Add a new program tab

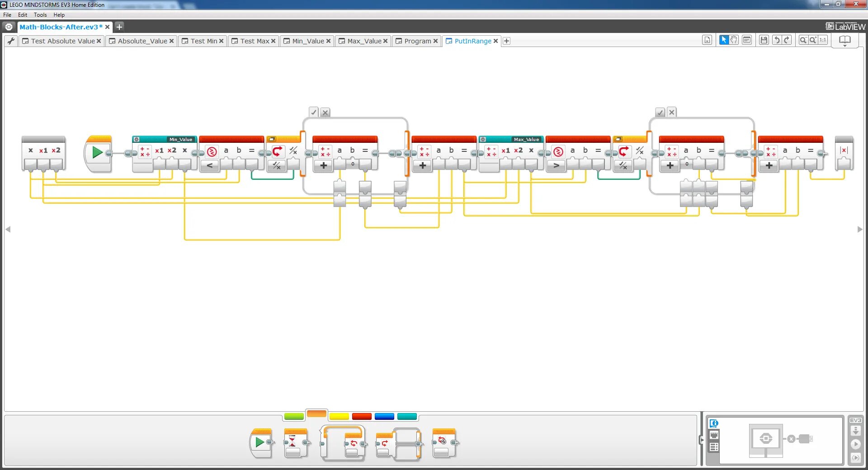(507, 41)
